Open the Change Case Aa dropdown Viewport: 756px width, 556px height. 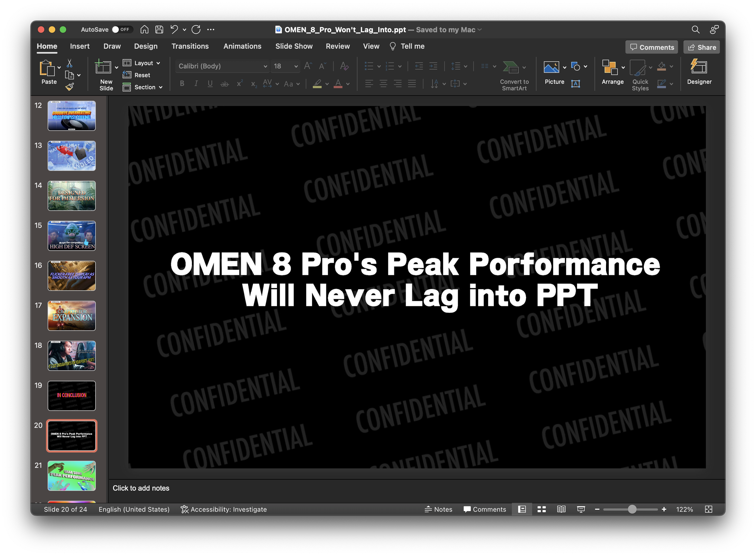pos(292,84)
